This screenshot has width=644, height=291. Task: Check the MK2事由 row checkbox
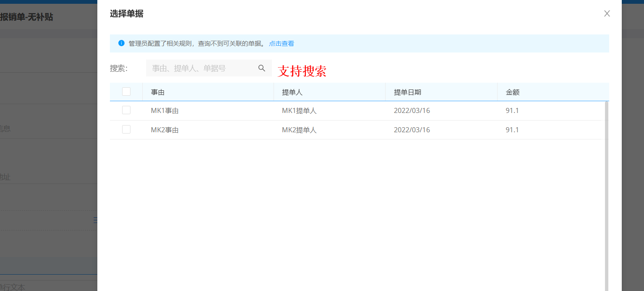(x=126, y=129)
